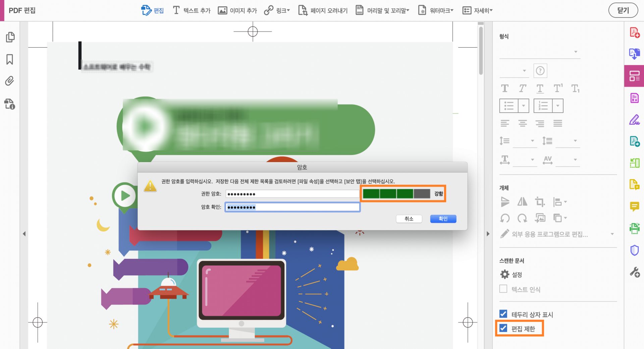This screenshot has width=644, height=349.
Task: Click the 암호 확인 password field
Action: pyautogui.click(x=292, y=207)
